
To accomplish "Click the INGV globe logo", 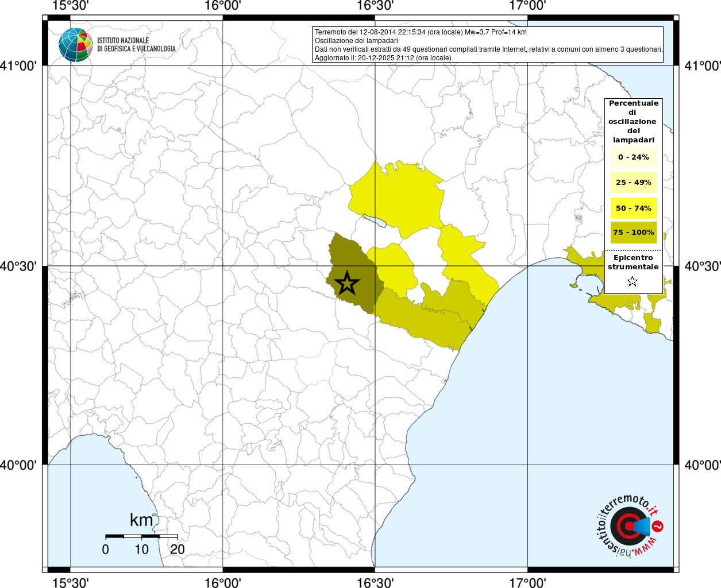I will [x=76, y=45].
